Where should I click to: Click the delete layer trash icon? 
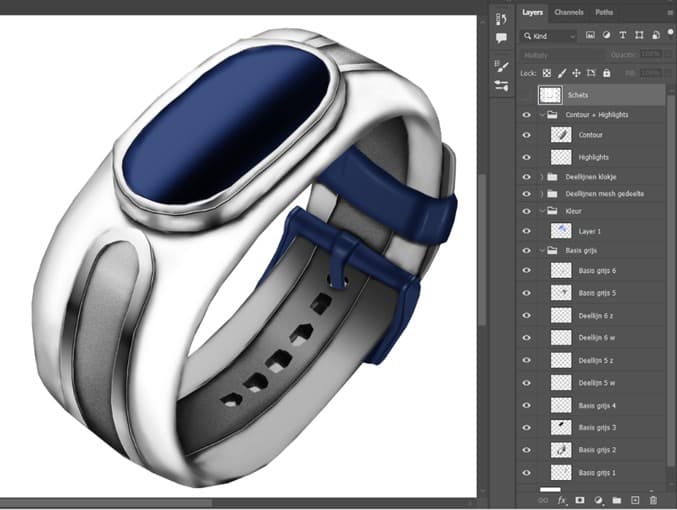(x=653, y=498)
